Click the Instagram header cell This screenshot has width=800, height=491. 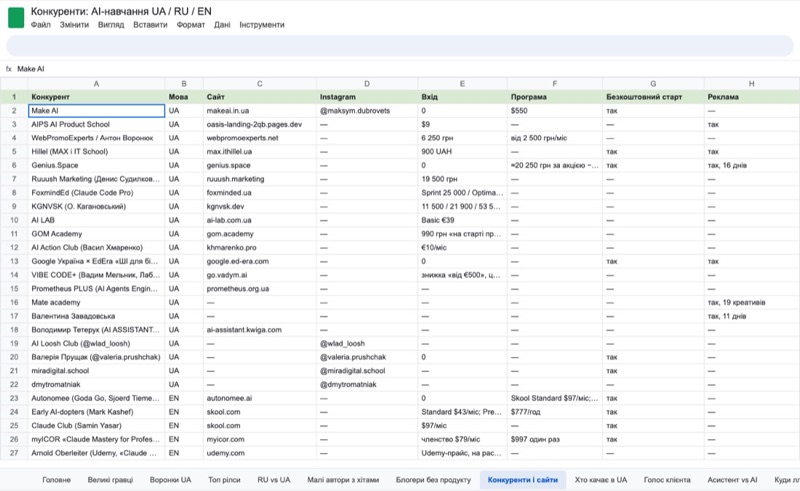[367, 97]
